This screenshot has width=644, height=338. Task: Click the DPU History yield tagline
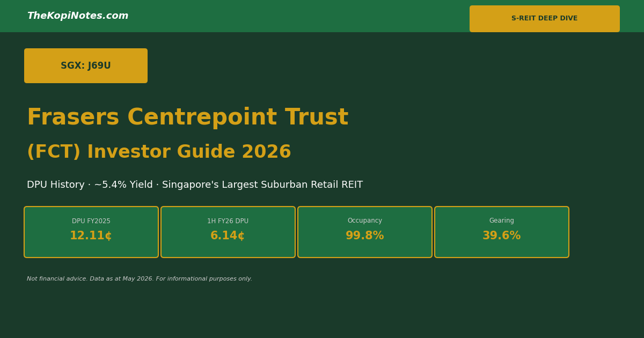click(195, 185)
